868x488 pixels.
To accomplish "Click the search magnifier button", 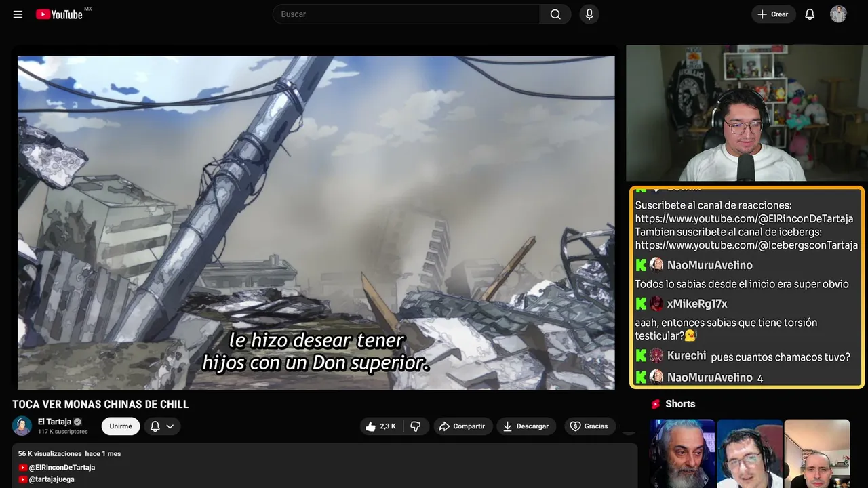I will point(555,14).
